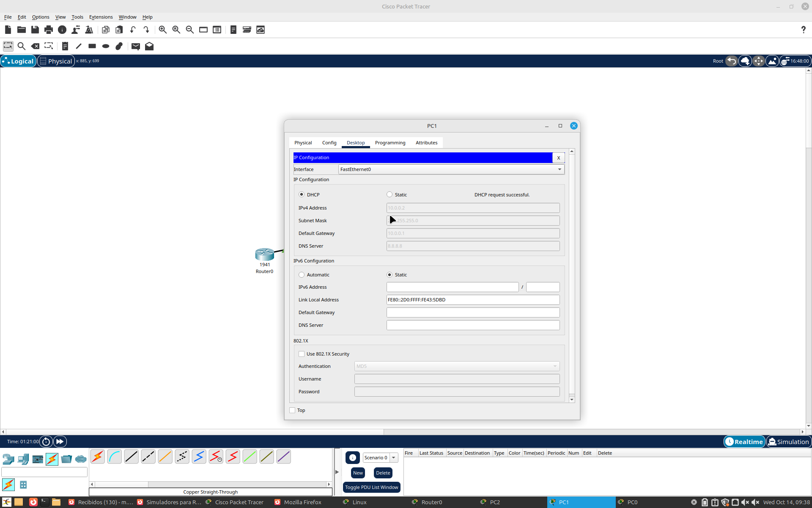Click the Power Cycle Devices icon
812x508 pixels.
[46, 442]
